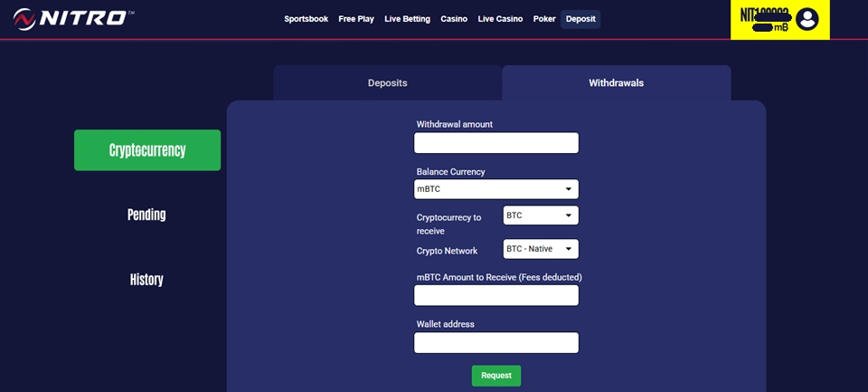Choose the Cryptocurrency method button

(x=147, y=150)
